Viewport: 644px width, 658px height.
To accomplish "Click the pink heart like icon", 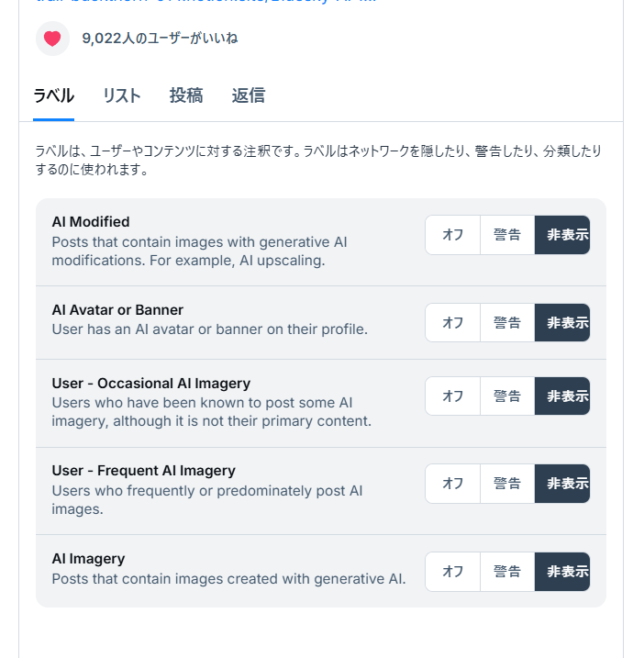I will [52, 39].
